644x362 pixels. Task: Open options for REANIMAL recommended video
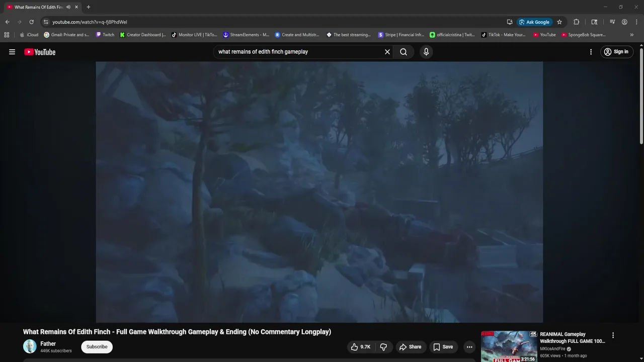(x=613, y=335)
